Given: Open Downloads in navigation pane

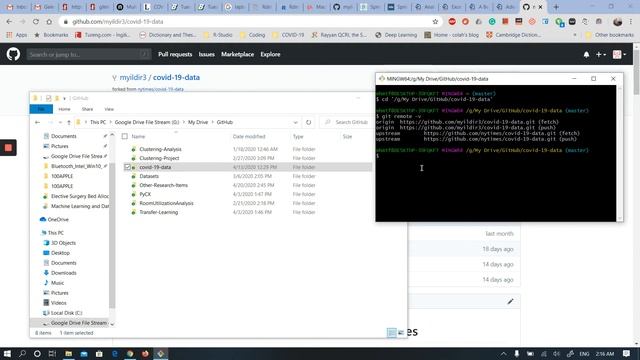Looking at the screenshot, I should coord(64,273).
